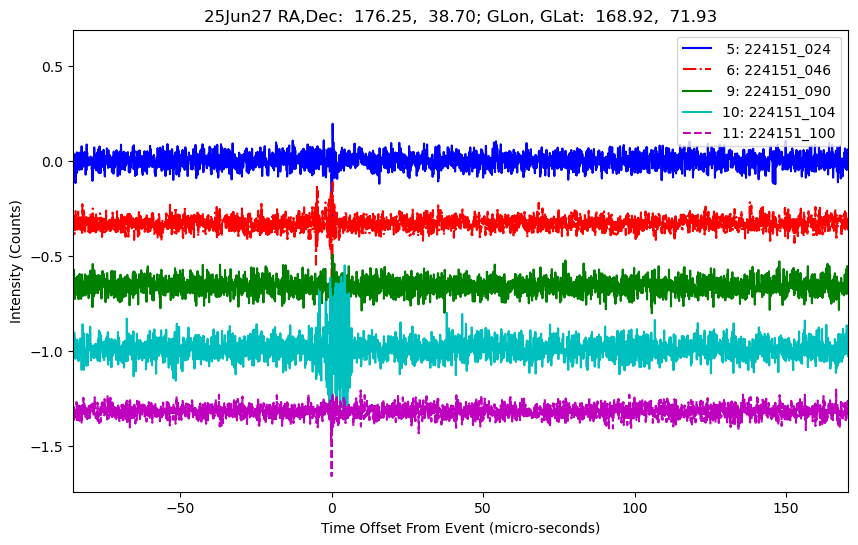The height and width of the screenshot is (545, 858).
Task: Click the cyan line sample in legend
Action: [697, 111]
